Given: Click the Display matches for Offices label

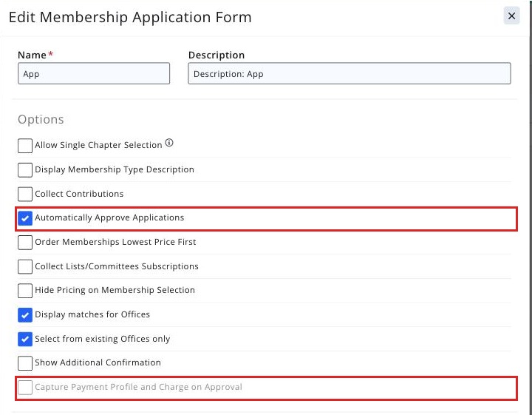Looking at the screenshot, I should tap(92, 314).
